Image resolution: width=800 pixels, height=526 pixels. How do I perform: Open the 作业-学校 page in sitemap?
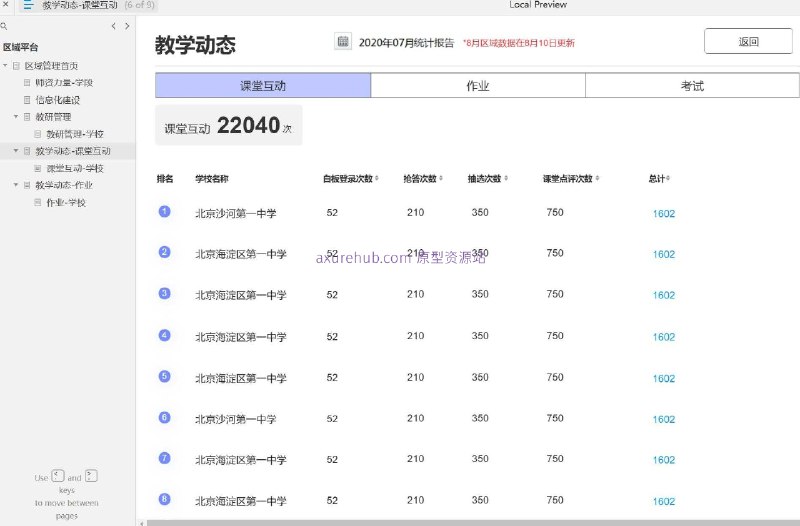[66, 203]
